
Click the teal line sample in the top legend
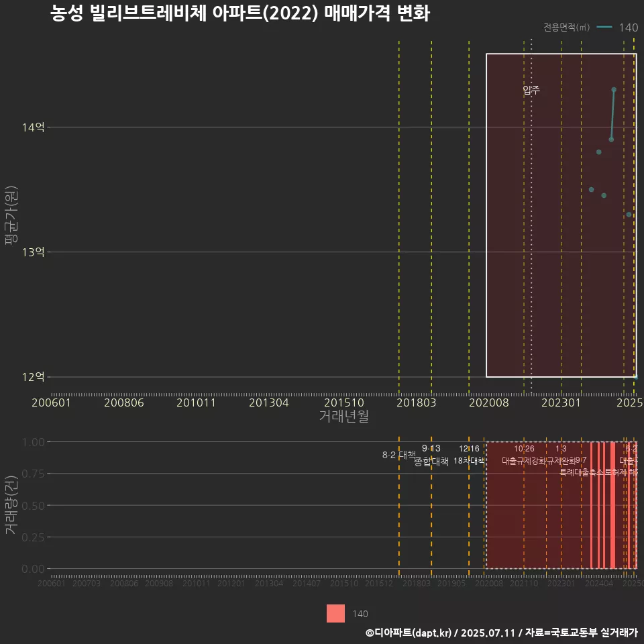pos(604,27)
